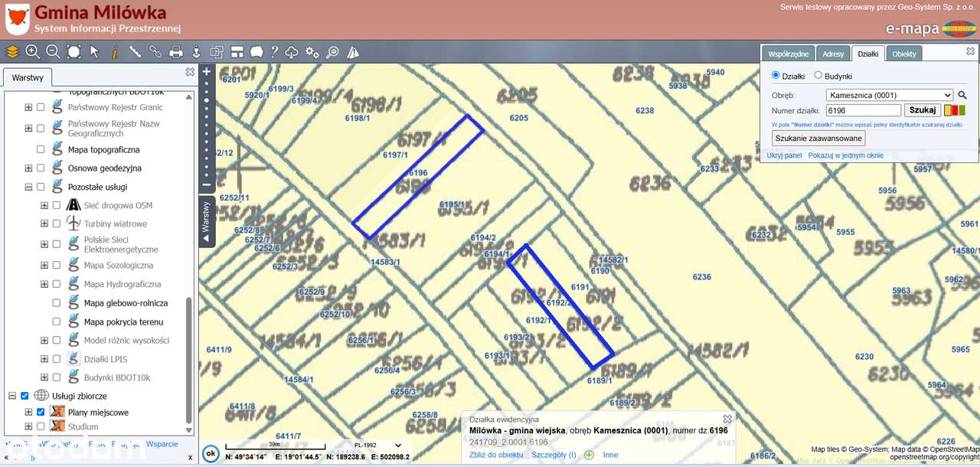Open the gears settings tool
980x467 pixels.
(x=312, y=52)
